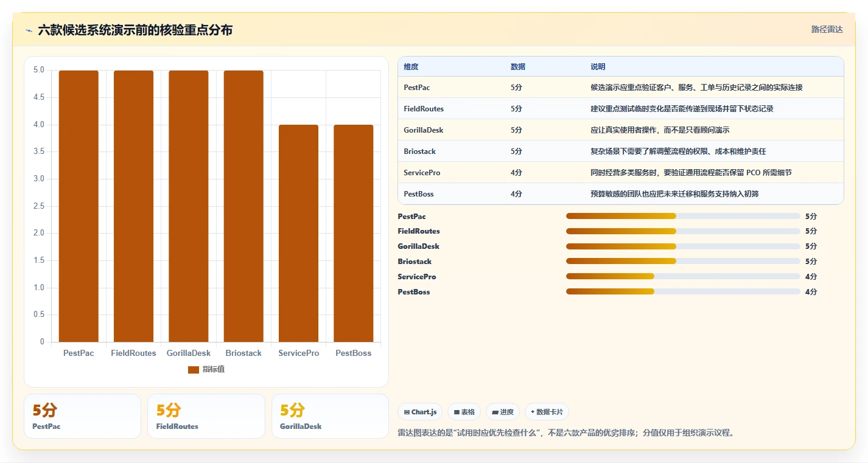This screenshot has width=868, height=463.
Task: Click the GorillaDesk description about 真实使用者操作
Action: (660, 130)
